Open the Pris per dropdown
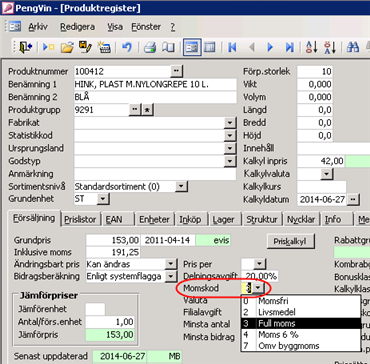The image size is (370, 364). pos(259,264)
